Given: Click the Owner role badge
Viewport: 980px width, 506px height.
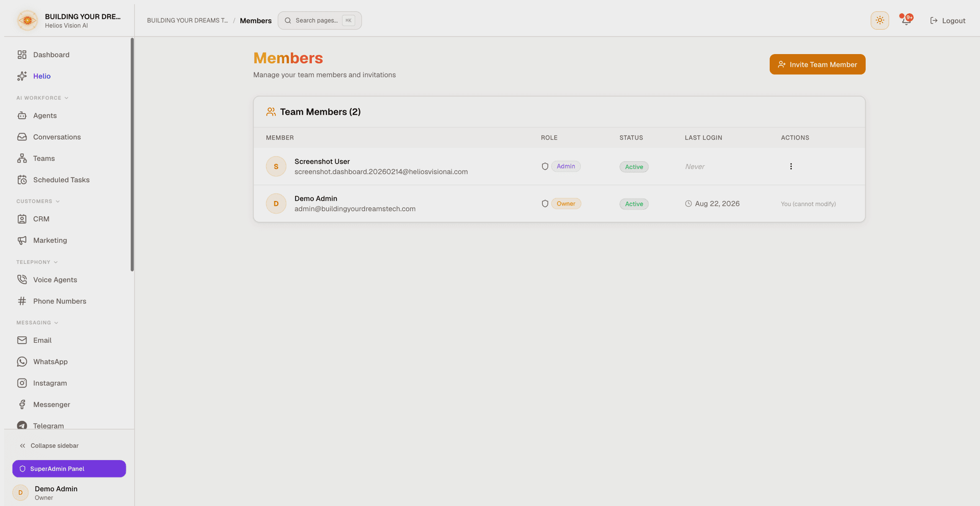Looking at the screenshot, I should pyautogui.click(x=566, y=204).
